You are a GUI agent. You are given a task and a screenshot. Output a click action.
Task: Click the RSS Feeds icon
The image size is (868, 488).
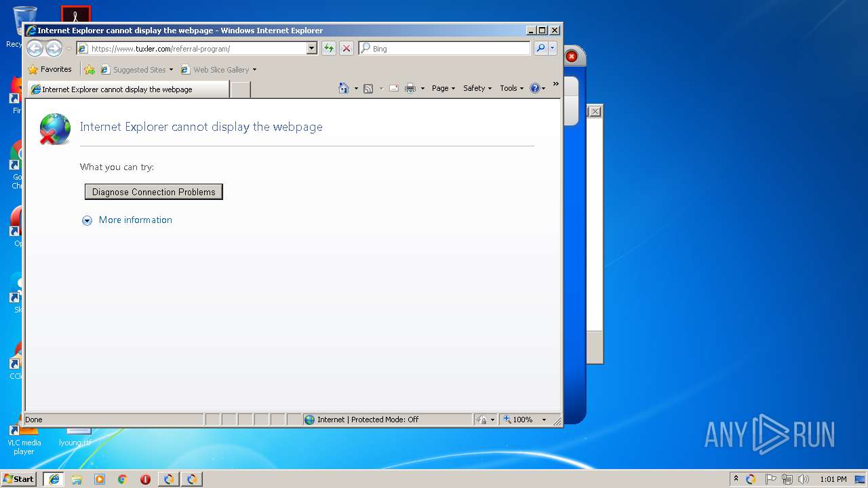point(368,88)
